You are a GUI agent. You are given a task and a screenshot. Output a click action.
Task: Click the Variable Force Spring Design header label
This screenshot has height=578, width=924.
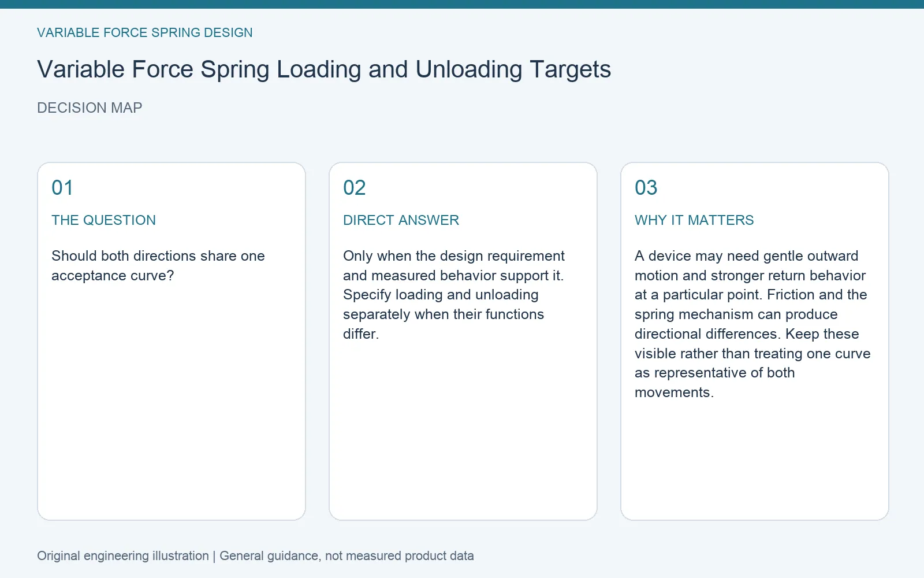pyautogui.click(x=145, y=33)
